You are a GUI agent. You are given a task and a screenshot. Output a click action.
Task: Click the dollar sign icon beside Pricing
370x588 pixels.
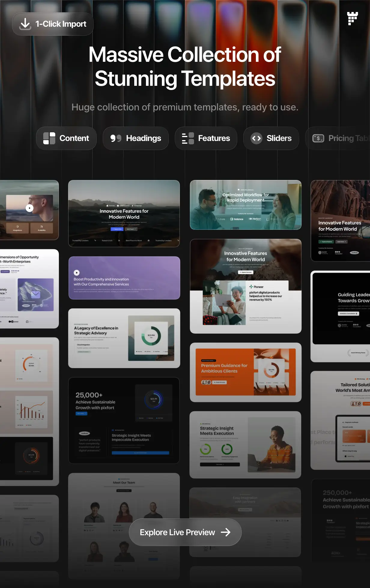pos(318,138)
